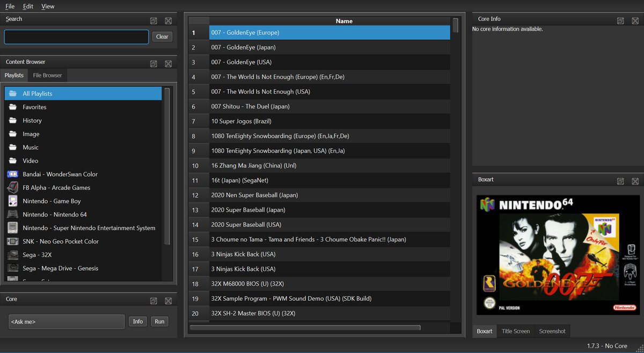Click the History folder icon
644x353 pixels.
(13, 120)
